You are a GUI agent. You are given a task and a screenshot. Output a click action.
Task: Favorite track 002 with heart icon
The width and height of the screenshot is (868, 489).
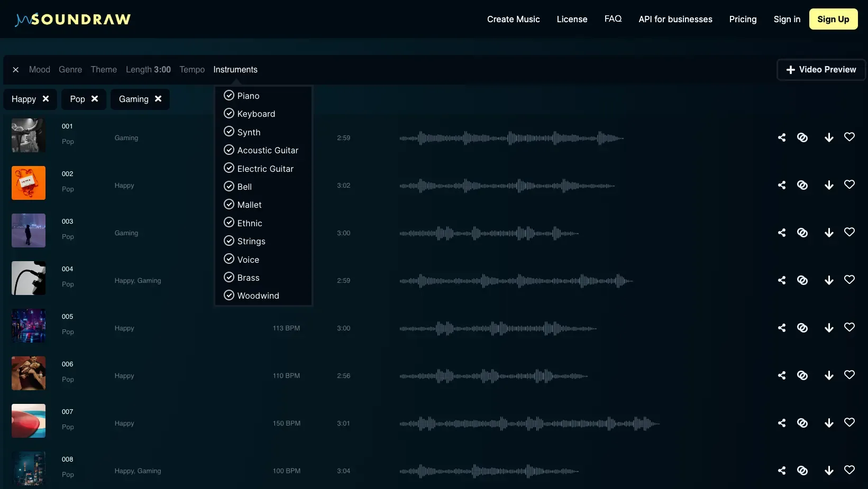[849, 184]
